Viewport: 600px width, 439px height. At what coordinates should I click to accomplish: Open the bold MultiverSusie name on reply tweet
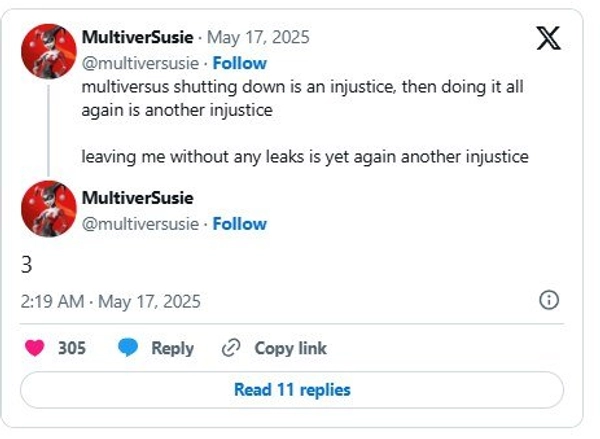click(x=137, y=198)
